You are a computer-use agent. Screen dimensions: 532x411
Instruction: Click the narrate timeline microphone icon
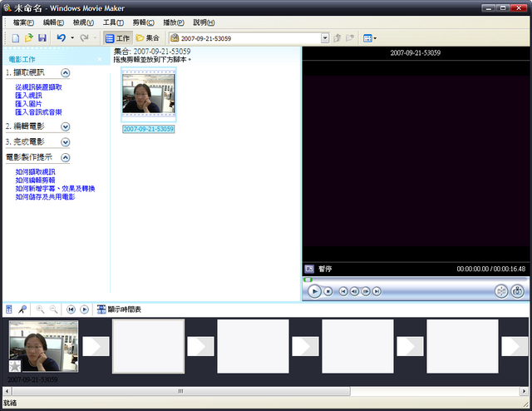point(22,309)
